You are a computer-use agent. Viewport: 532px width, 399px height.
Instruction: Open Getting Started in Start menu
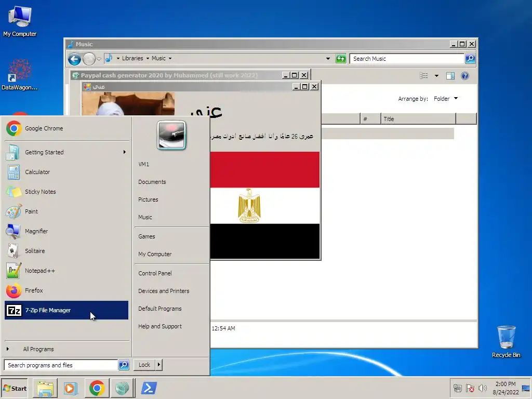(x=66, y=152)
